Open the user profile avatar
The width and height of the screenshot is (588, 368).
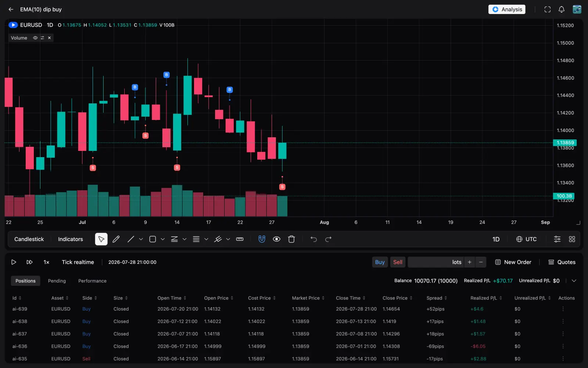(x=577, y=10)
